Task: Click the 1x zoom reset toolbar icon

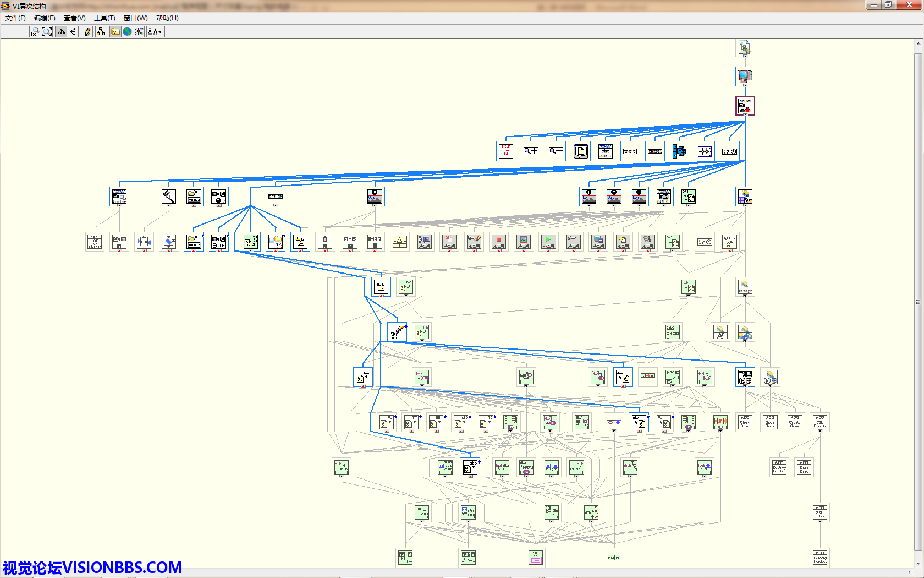Action: click(35, 32)
